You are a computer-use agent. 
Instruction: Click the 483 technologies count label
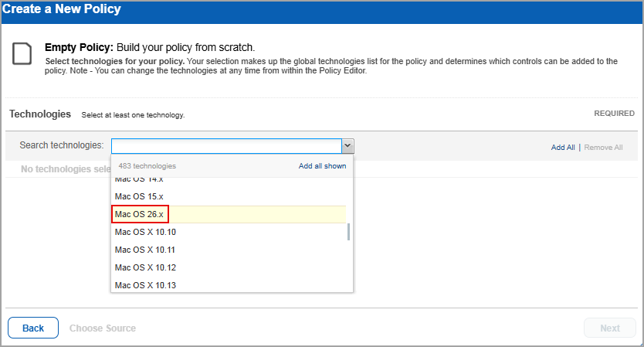coord(147,166)
